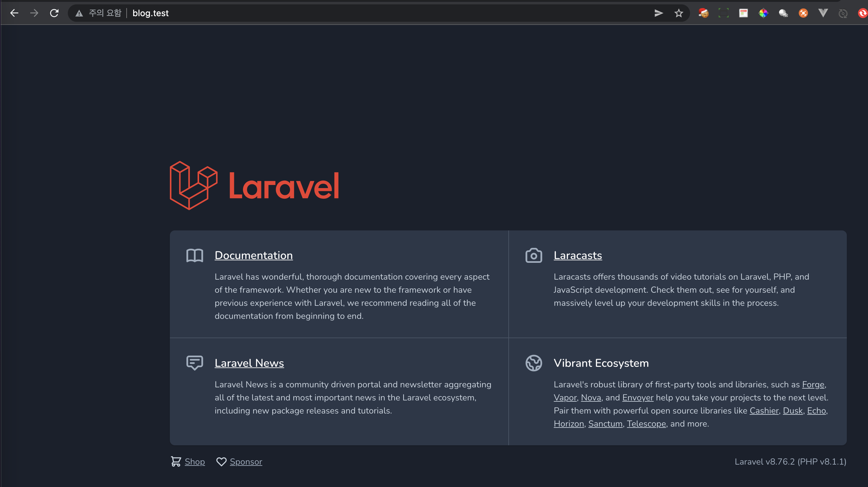Click the security warning triangle icon

79,13
